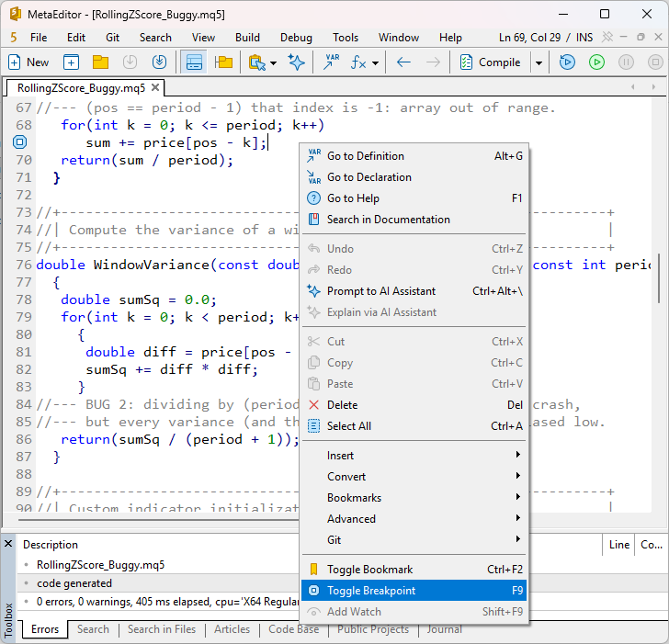Open the File menu
This screenshot has height=644, width=669.
[x=39, y=38]
